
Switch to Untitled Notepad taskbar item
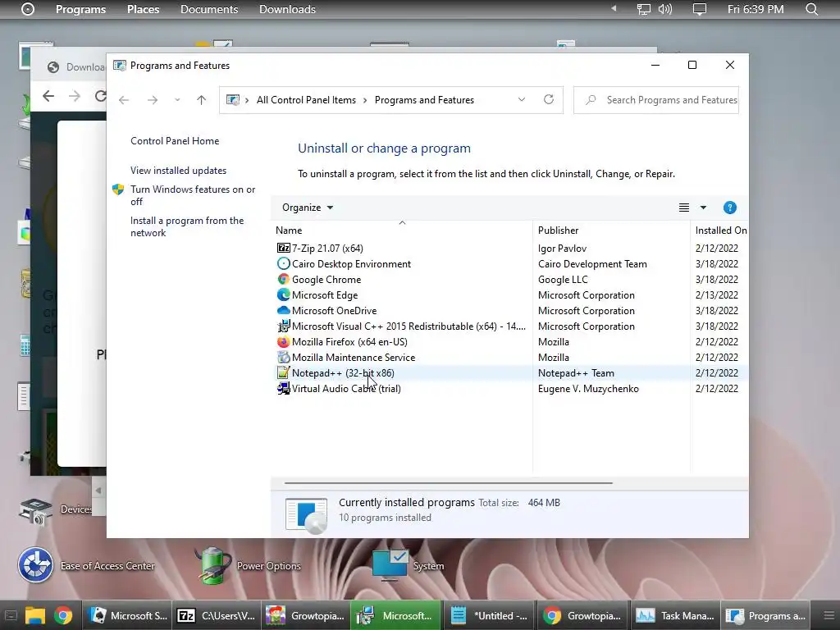click(x=487, y=615)
